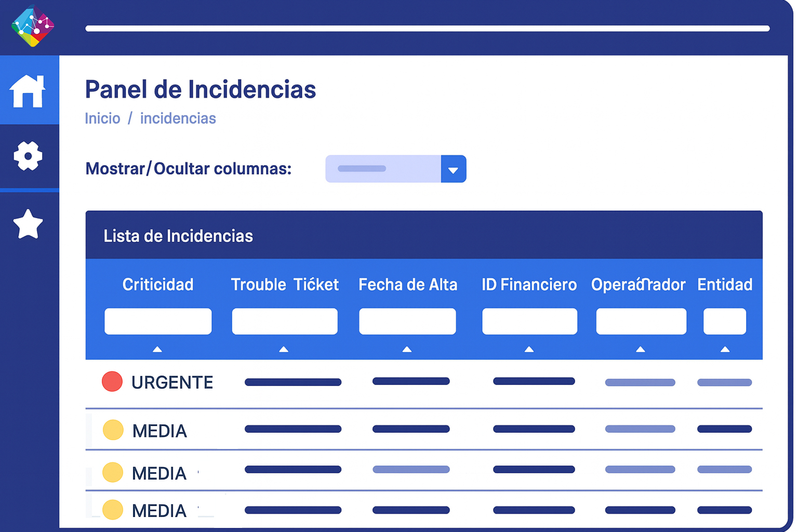The height and width of the screenshot is (532, 798).
Task: Click the ID Financiero filter input
Action: point(530,321)
